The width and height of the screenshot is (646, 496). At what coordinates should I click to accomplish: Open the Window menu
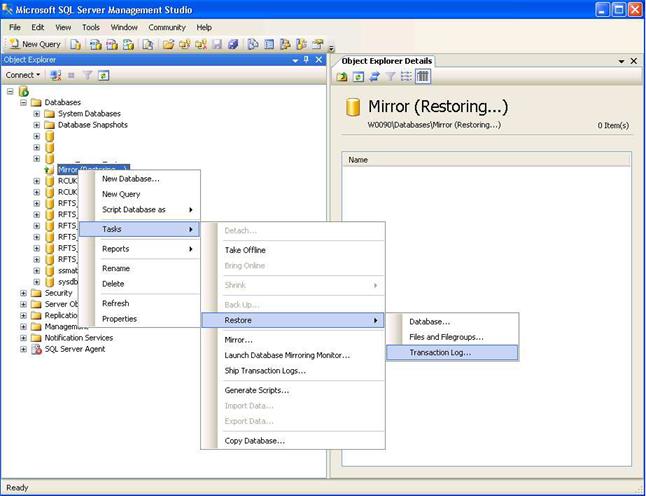pos(124,27)
